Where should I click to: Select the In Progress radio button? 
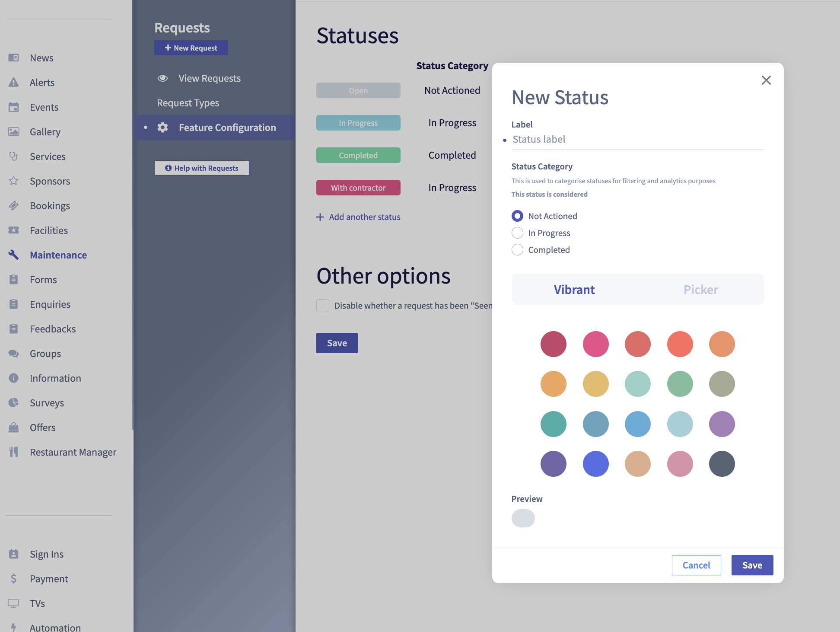click(x=517, y=233)
